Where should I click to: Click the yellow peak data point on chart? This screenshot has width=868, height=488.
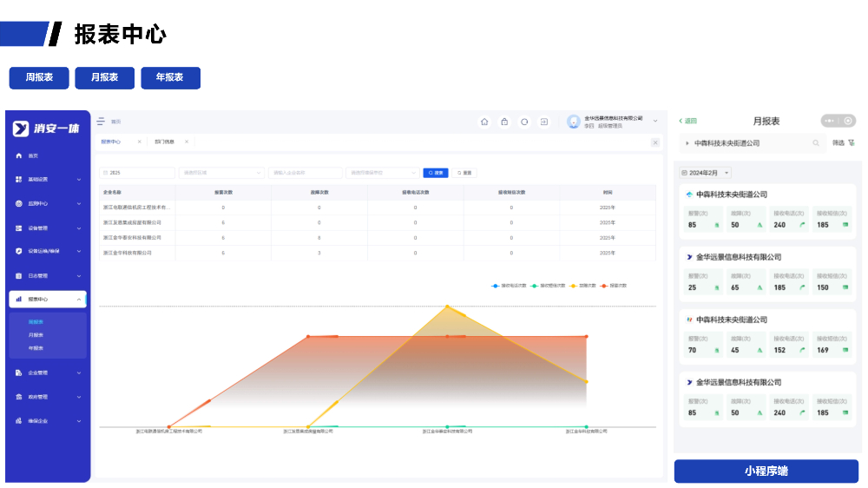tap(447, 307)
